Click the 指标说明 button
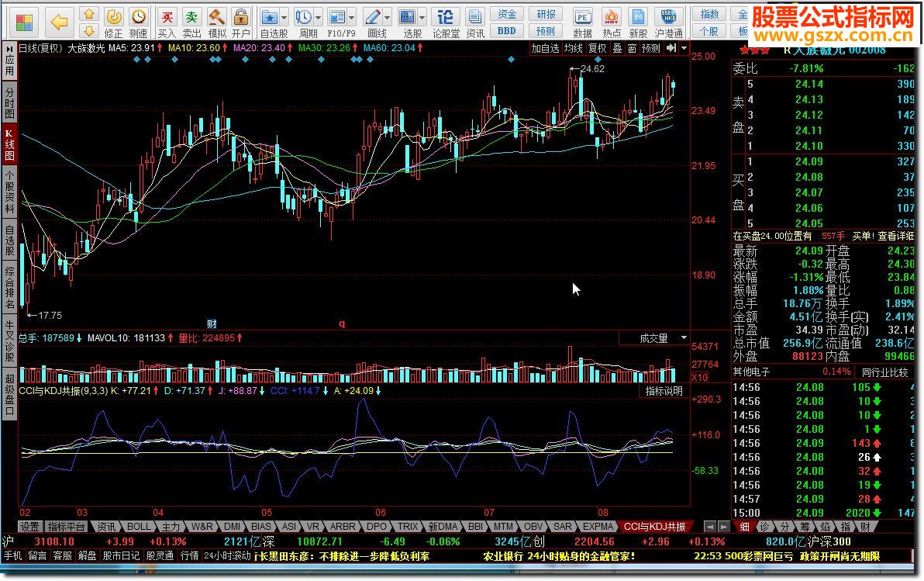Viewport: 924px width, 581px height. click(x=664, y=391)
